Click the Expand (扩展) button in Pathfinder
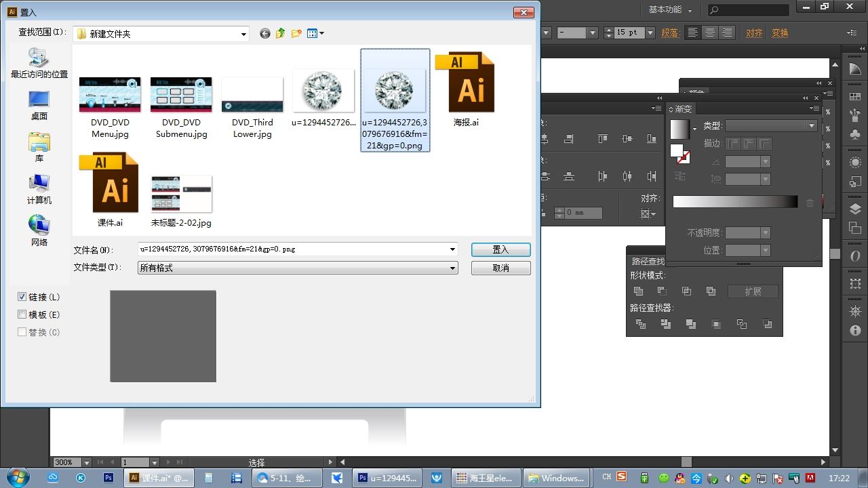The width and height of the screenshot is (868, 488). tap(753, 291)
